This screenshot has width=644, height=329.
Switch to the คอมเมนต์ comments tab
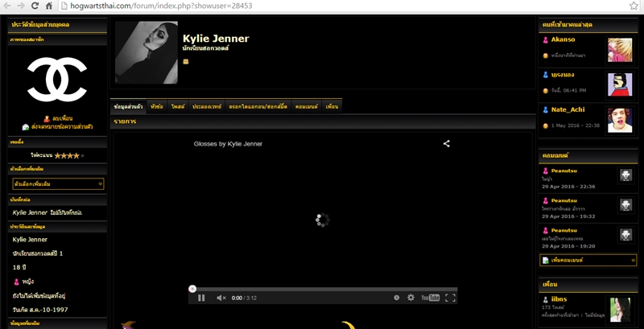[307, 107]
